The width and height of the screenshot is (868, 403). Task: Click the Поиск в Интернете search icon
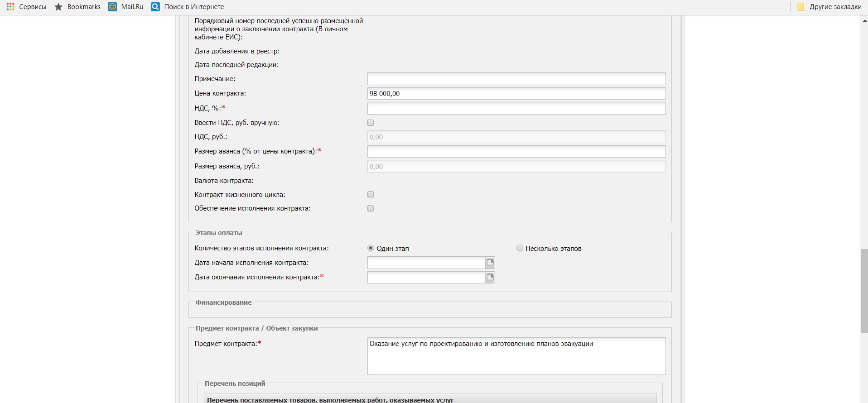[155, 7]
